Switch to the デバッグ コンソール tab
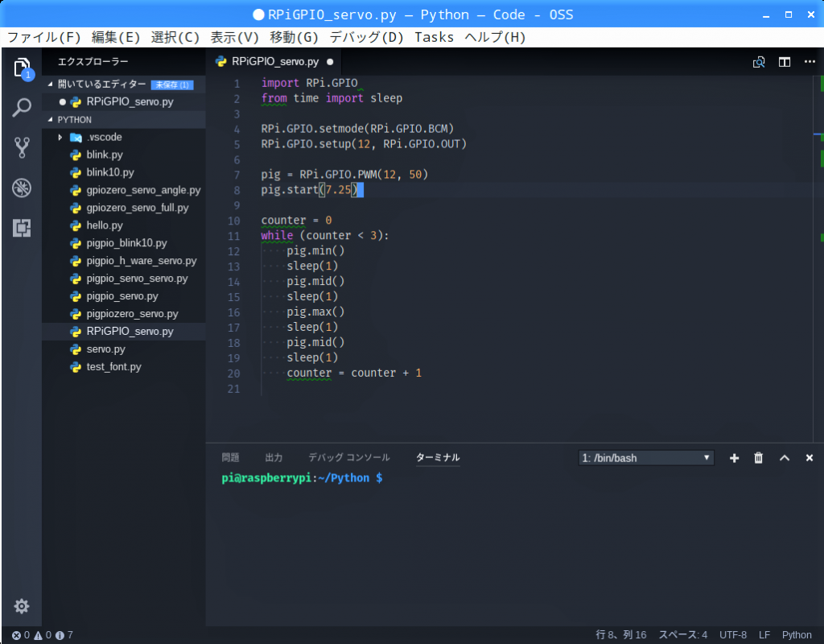The width and height of the screenshot is (824, 644). click(x=349, y=457)
